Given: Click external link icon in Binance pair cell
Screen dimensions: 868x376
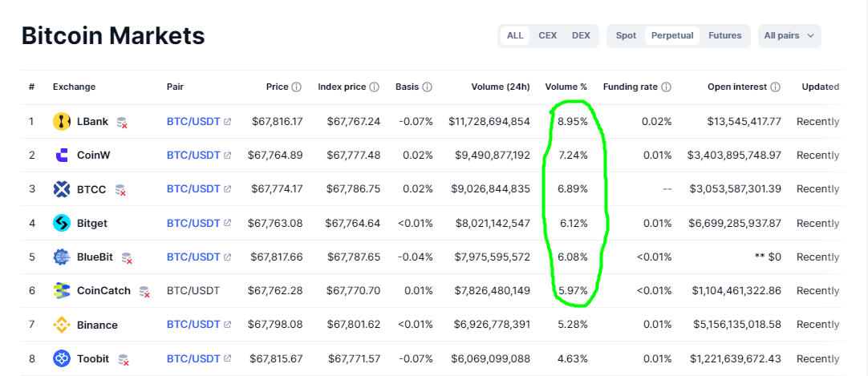Looking at the screenshot, I should (227, 325).
